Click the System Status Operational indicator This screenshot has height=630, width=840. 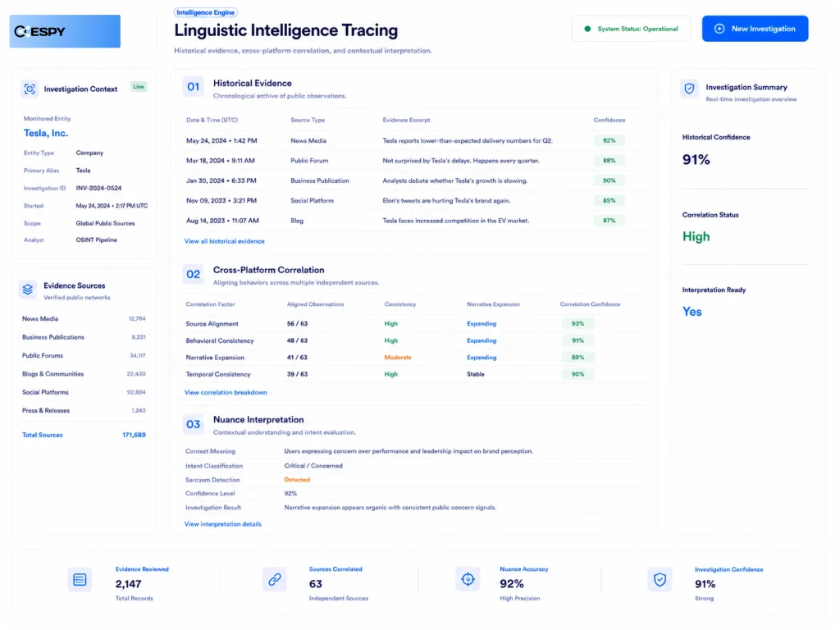631,29
